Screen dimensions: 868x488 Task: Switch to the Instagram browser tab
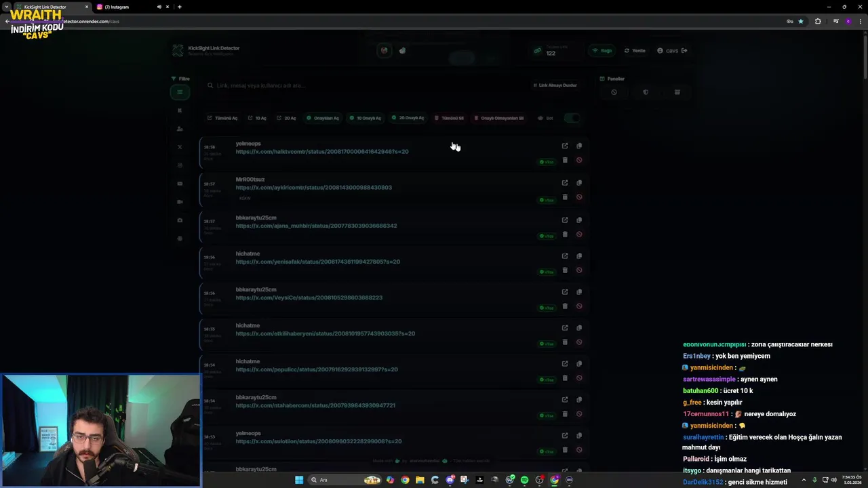click(132, 7)
